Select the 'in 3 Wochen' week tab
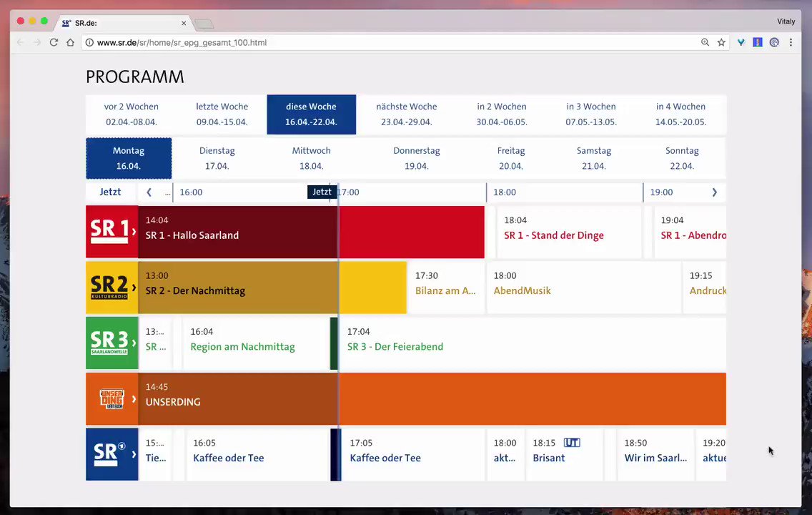812x515 pixels. (x=591, y=114)
